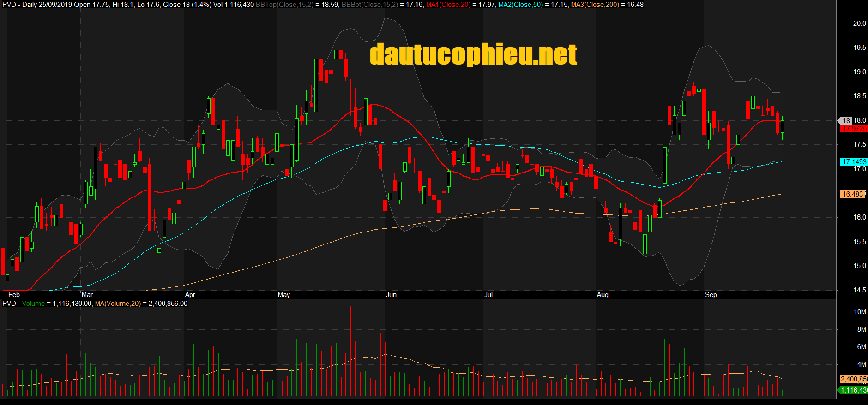Click the BBTop(Close,15,2) indicator label
This screenshot has width=868, height=405.
point(285,5)
